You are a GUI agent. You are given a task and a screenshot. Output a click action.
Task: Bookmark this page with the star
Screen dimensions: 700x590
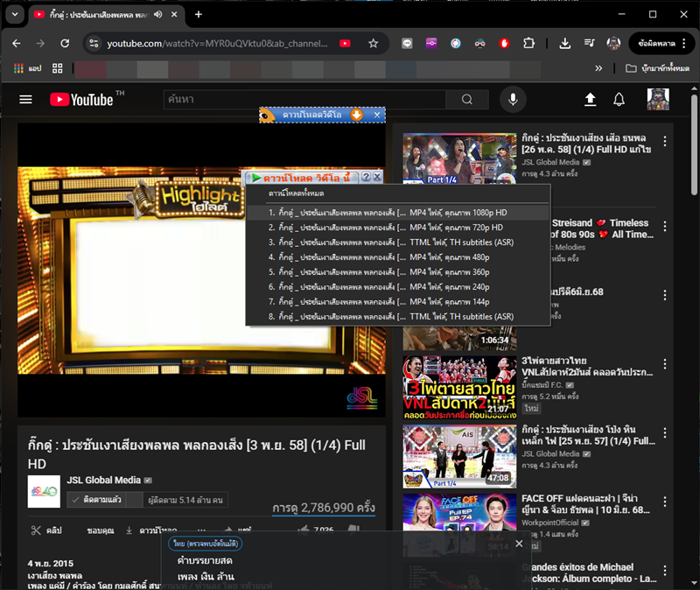click(374, 43)
